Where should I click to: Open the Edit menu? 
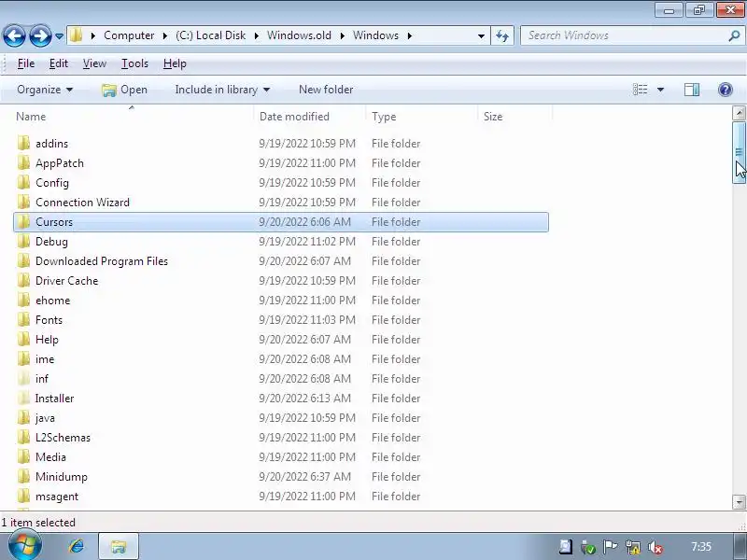click(x=59, y=63)
